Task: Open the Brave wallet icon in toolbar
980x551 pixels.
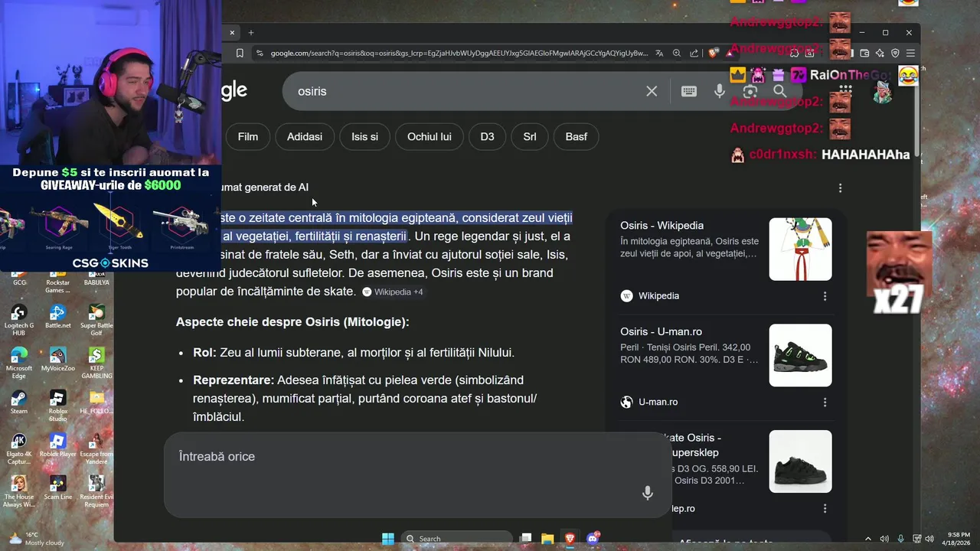Action: tap(864, 53)
